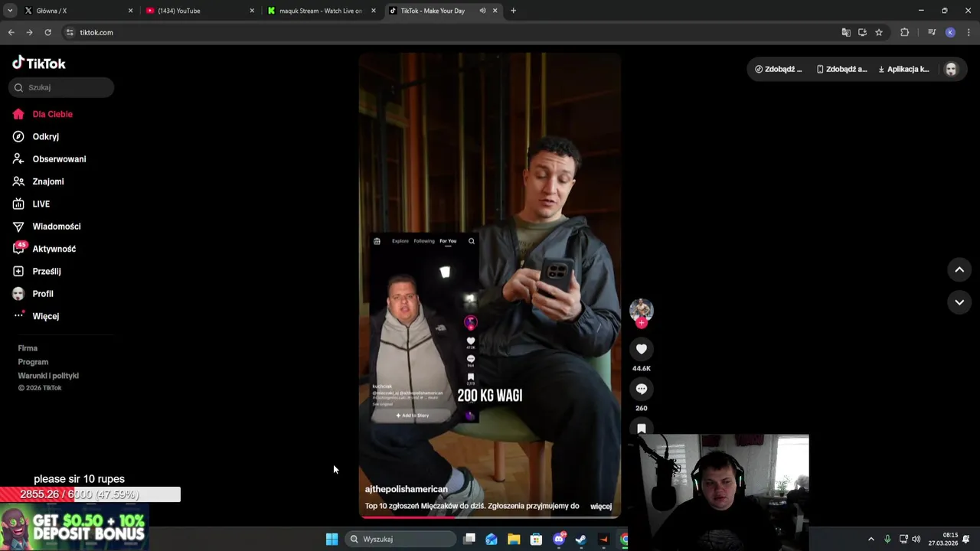Close the TikTok browser tab
Image resolution: width=980 pixels, height=551 pixels.
point(495,11)
